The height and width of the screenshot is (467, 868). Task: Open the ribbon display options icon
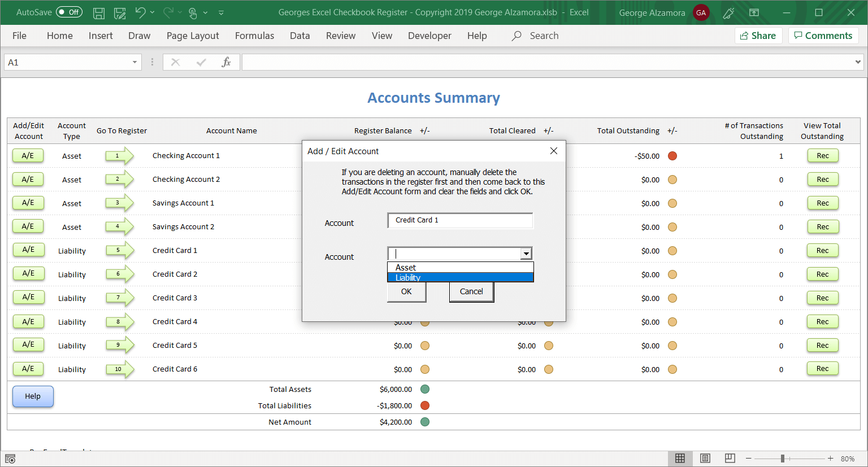point(754,12)
